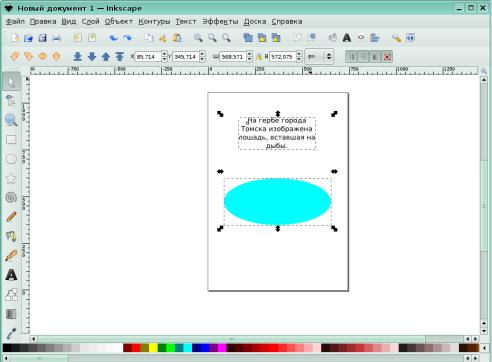The height and width of the screenshot is (362, 492).
Task: Choose the Node edit tool
Action: tap(11, 100)
